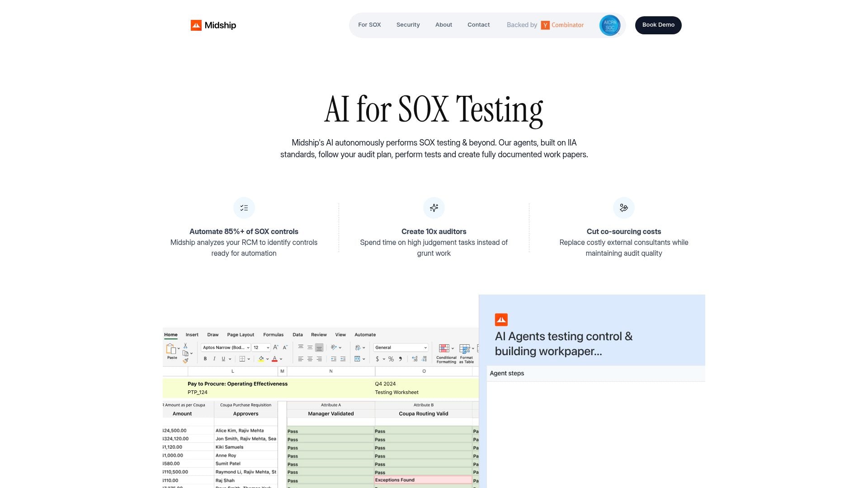Screen dimensions: 868x488
Task: Click the Exceptions Found cell
Action: pos(423,480)
